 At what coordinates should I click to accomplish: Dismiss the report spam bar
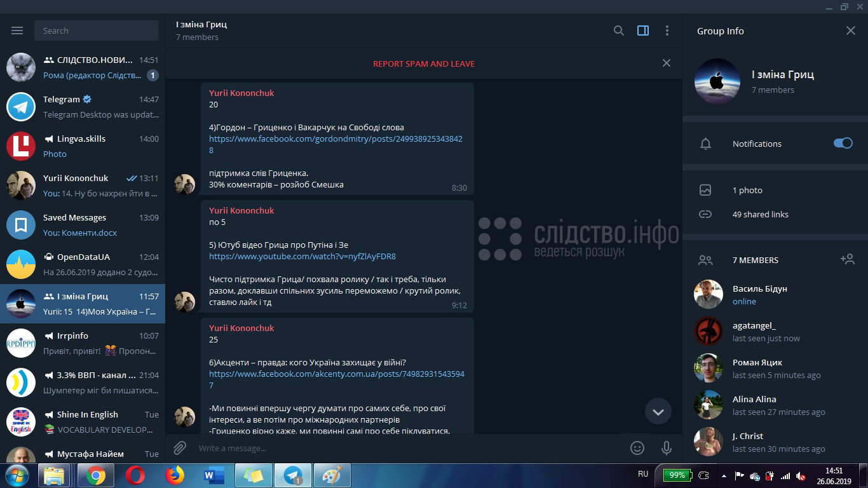click(666, 63)
